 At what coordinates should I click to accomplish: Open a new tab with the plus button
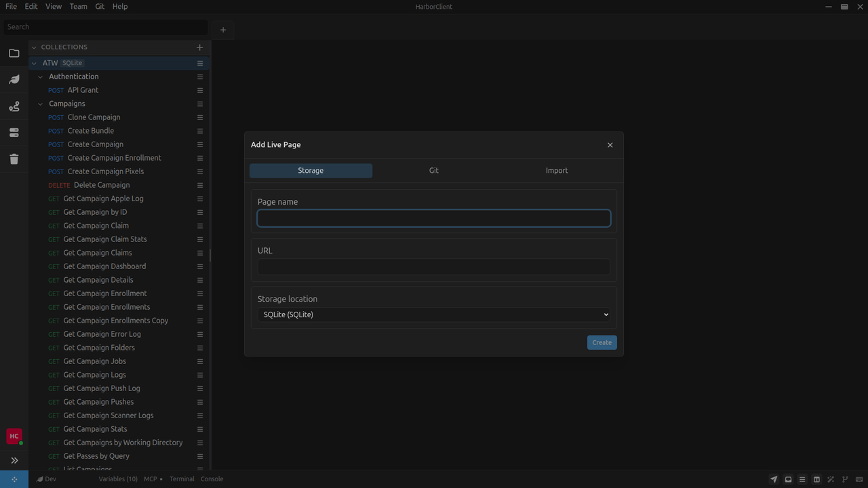[223, 29]
